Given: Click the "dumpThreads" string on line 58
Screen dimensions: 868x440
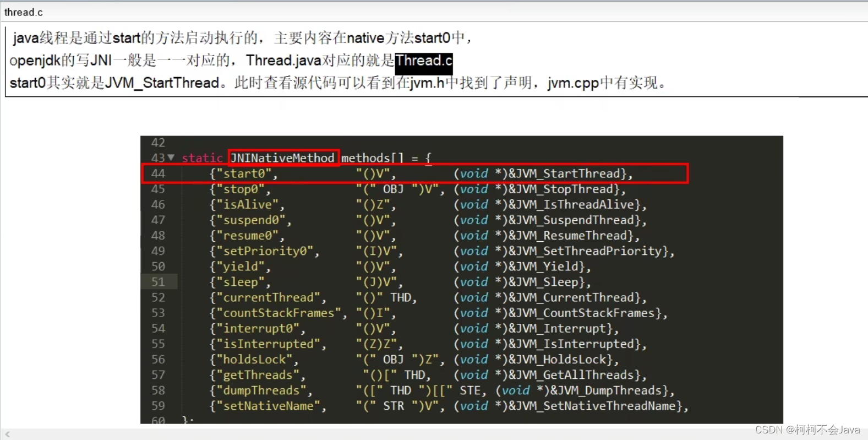Looking at the screenshot, I should (261, 390).
